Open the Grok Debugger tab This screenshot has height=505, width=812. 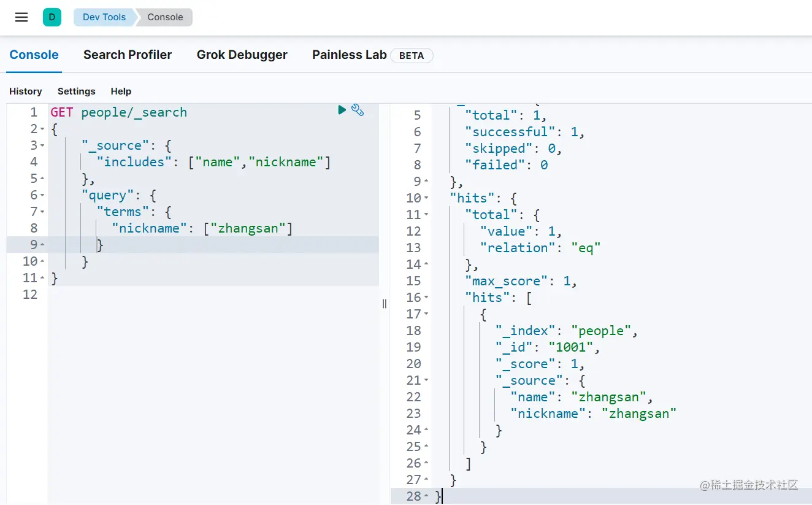tap(242, 55)
